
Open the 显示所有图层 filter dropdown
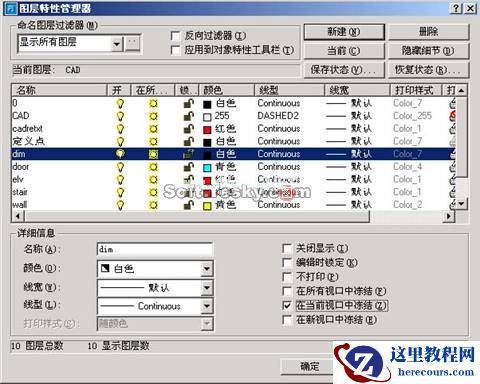coord(117,44)
